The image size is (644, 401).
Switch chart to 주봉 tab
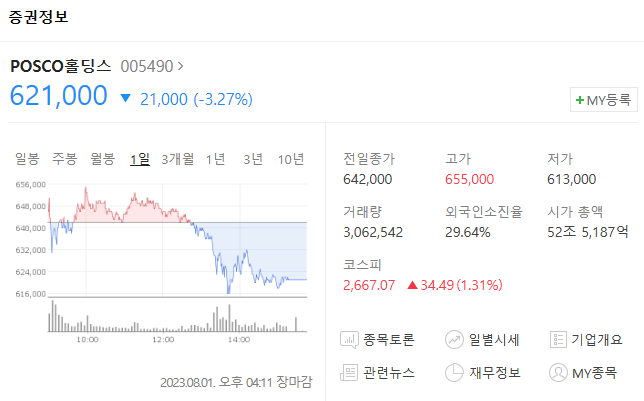tap(64, 158)
